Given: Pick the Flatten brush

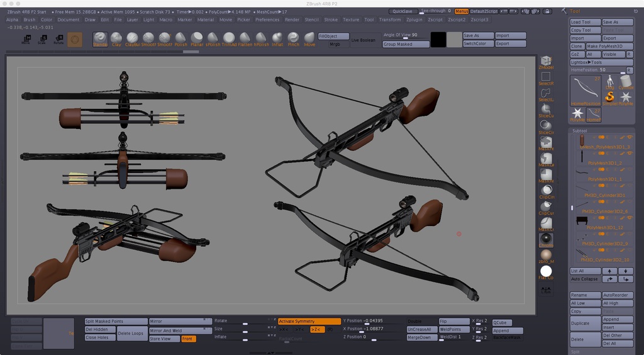Looking at the screenshot, I should pos(245,39).
